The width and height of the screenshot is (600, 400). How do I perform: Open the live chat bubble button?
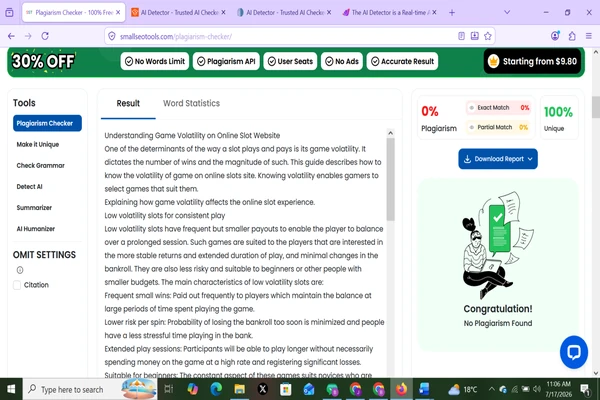[574, 352]
